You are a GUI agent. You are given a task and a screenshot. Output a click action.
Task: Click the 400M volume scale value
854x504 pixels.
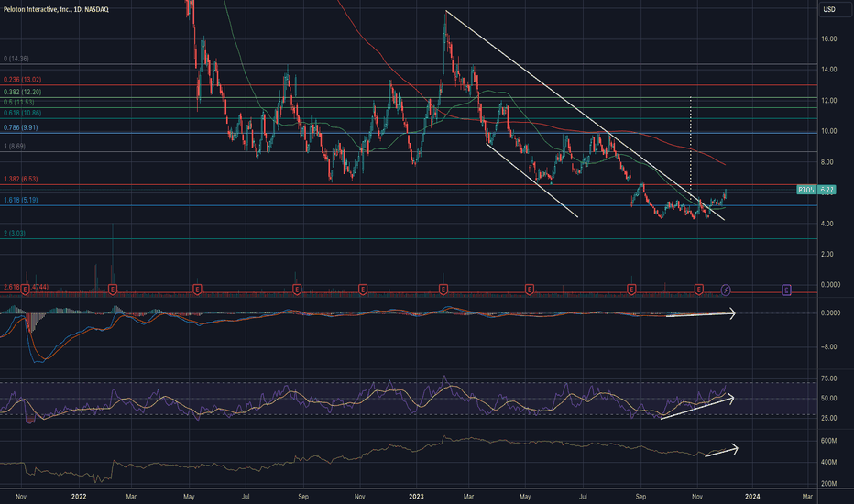828,462
